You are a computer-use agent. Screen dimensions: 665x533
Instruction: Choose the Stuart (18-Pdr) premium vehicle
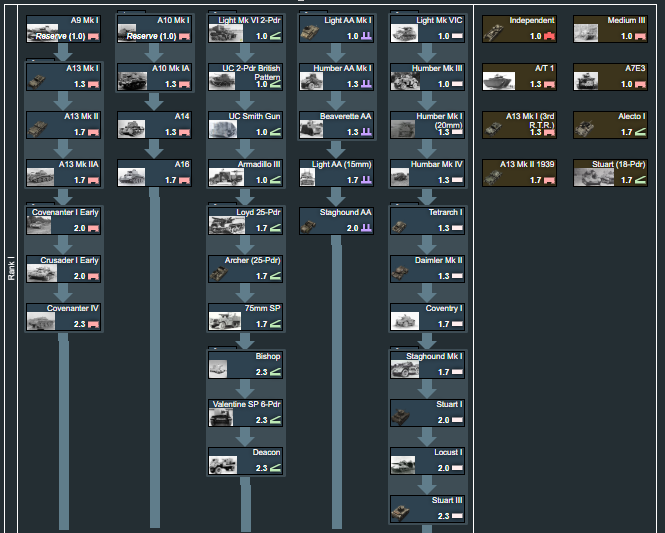pyautogui.click(x=610, y=172)
